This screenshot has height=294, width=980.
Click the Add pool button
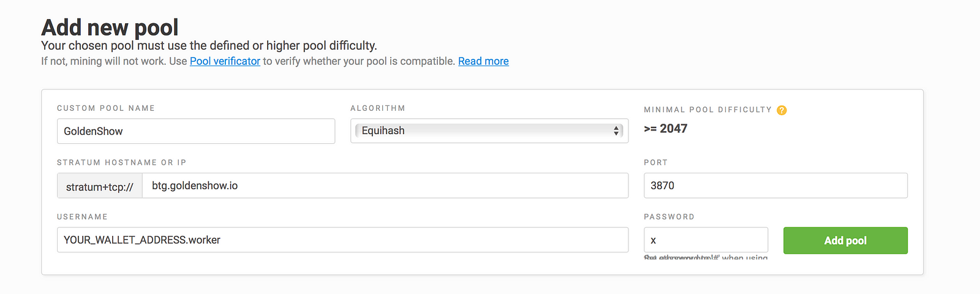tap(845, 241)
